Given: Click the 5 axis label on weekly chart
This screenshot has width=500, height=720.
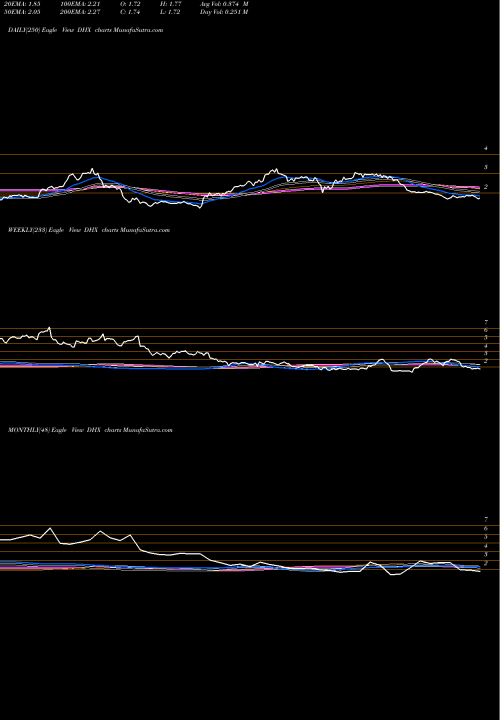Looking at the screenshot, I should [485, 338].
